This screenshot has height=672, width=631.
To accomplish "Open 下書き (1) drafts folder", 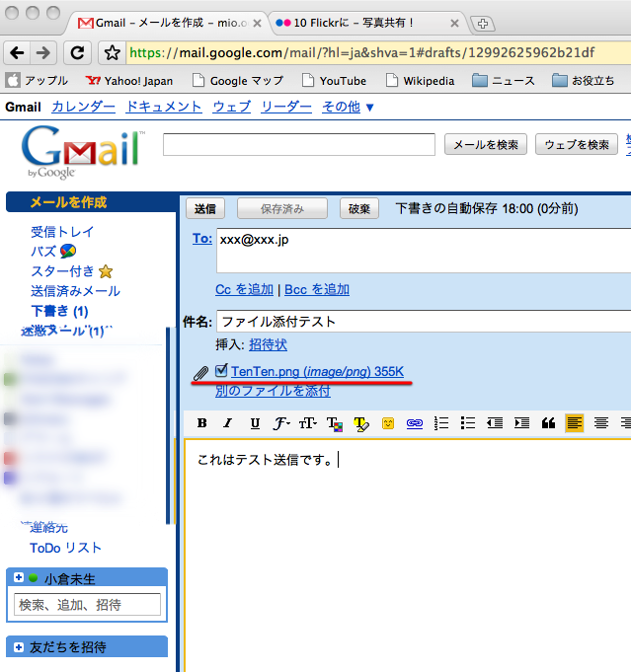I will (x=59, y=311).
